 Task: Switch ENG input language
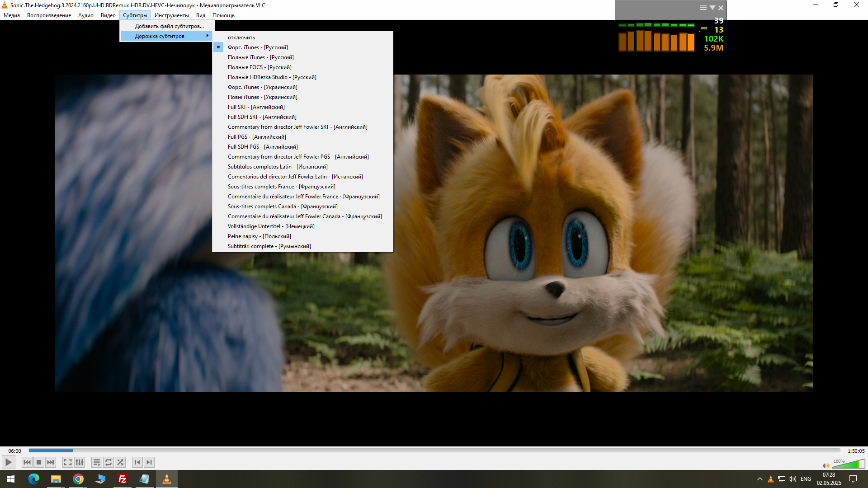tap(806, 479)
